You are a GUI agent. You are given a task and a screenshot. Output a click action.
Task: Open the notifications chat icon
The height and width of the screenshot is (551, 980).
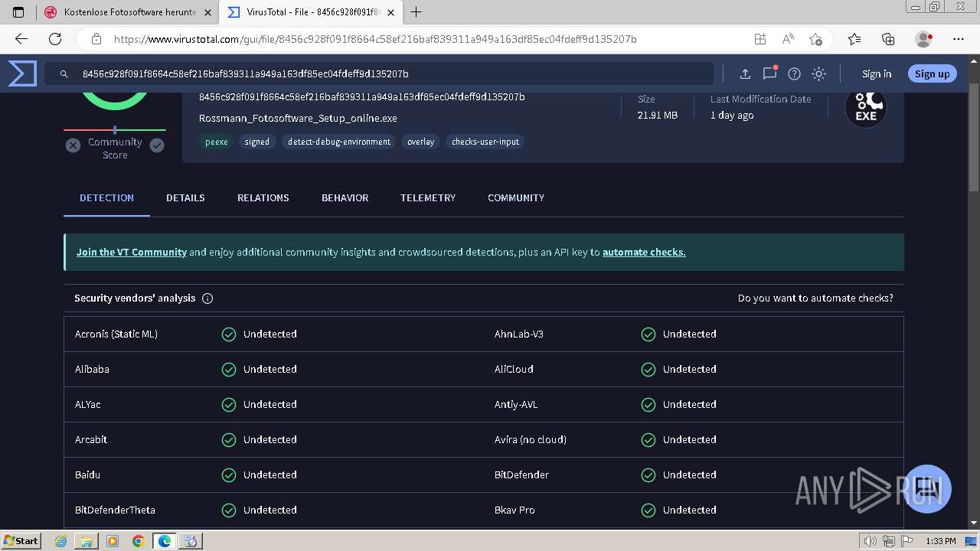pyautogui.click(x=769, y=73)
